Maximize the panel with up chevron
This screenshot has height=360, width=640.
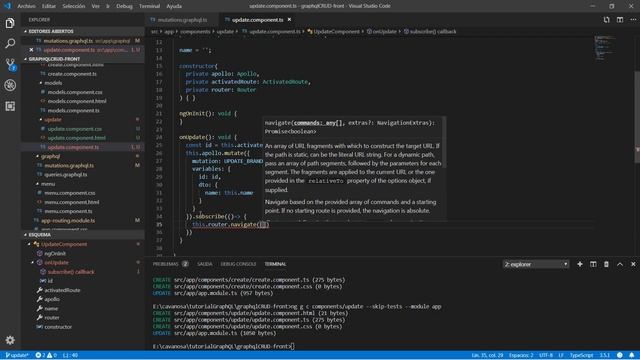pos(620,264)
